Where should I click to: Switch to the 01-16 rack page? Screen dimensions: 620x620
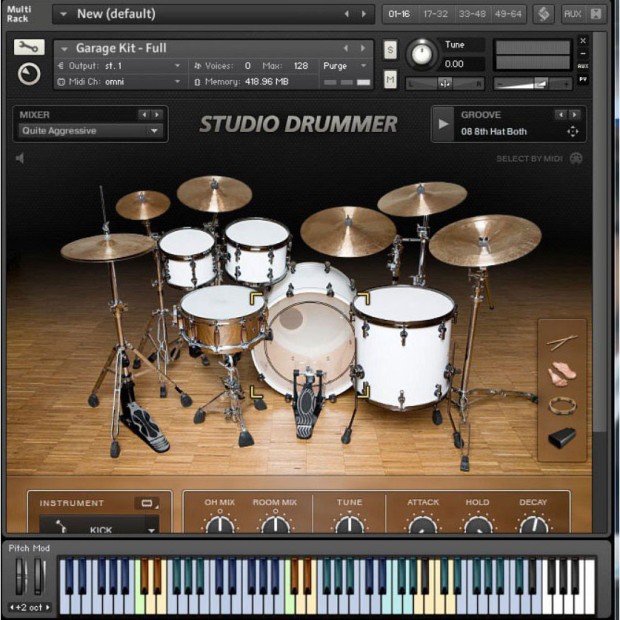pos(399,14)
